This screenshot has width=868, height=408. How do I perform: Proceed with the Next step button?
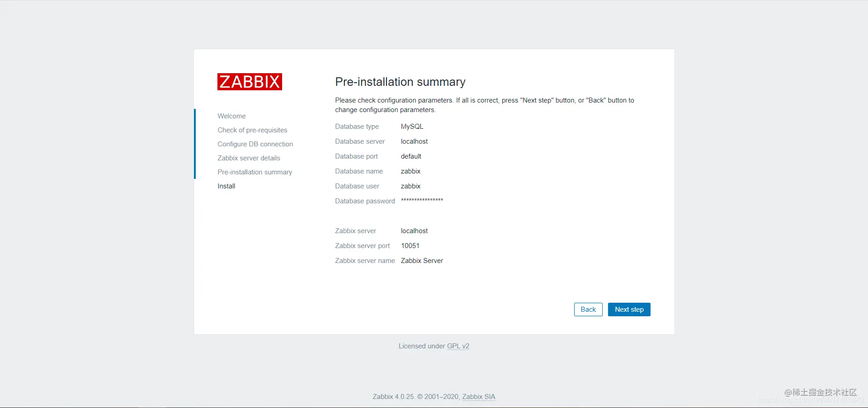point(629,310)
